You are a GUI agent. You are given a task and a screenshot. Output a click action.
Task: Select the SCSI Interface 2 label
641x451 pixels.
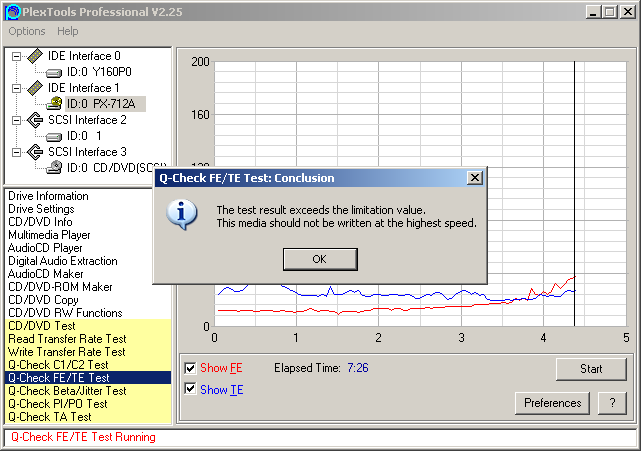pos(87,120)
